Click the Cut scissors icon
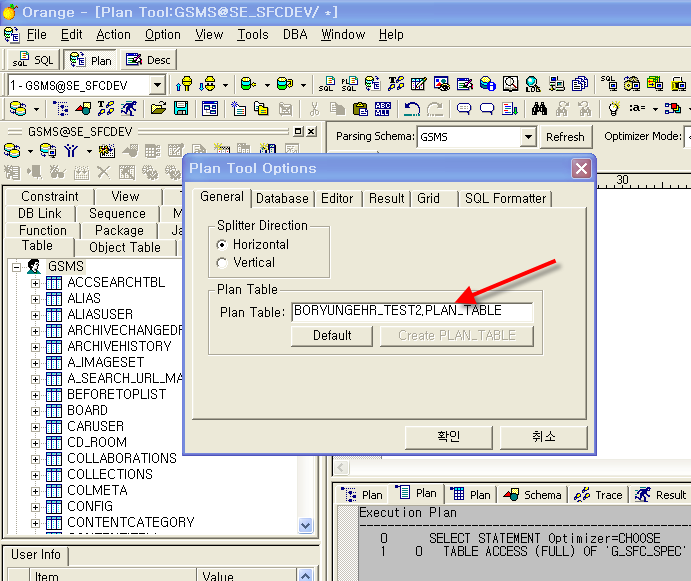The image size is (691, 581). click(x=314, y=108)
